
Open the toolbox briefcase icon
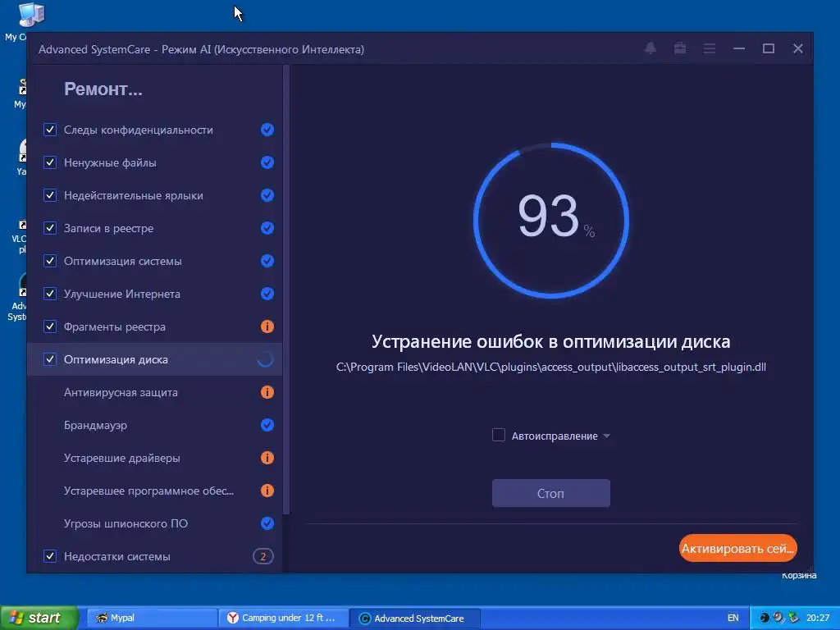click(680, 48)
